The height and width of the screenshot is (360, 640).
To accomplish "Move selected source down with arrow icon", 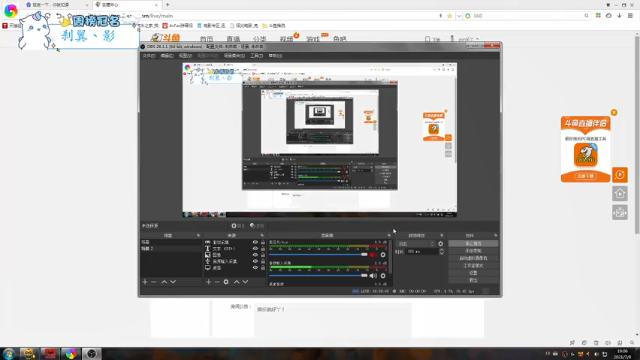I will (x=245, y=282).
